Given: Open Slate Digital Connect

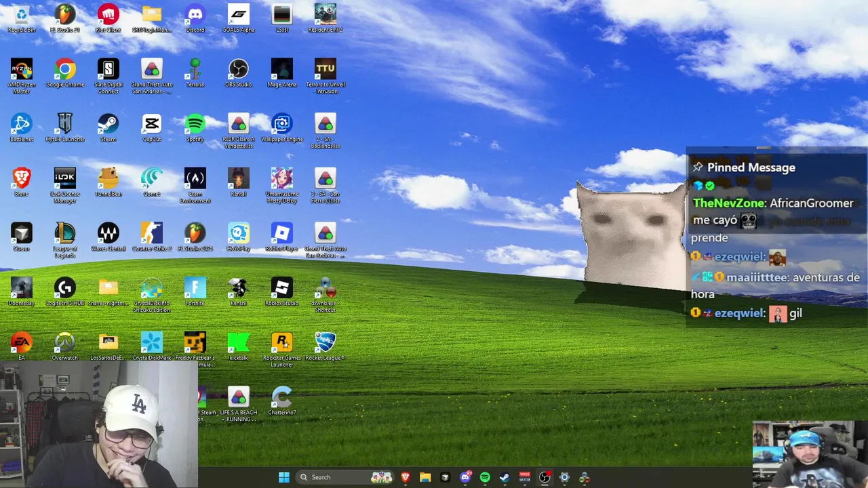Looking at the screenshot, I should (108, 76).
